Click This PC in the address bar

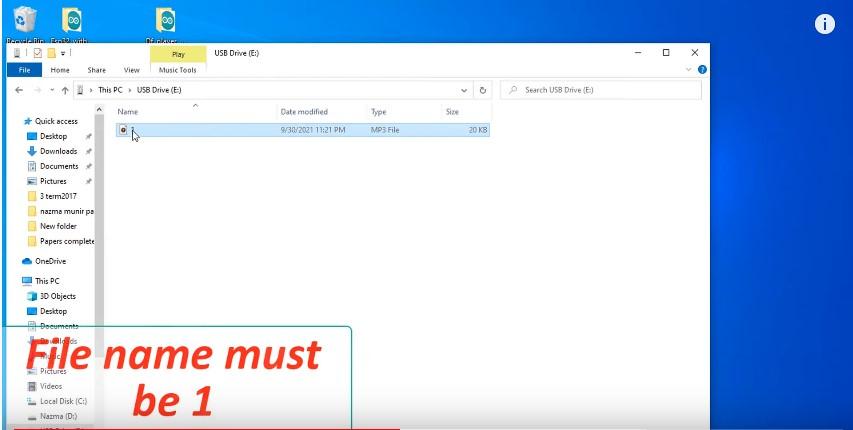[x=110, y=90]
